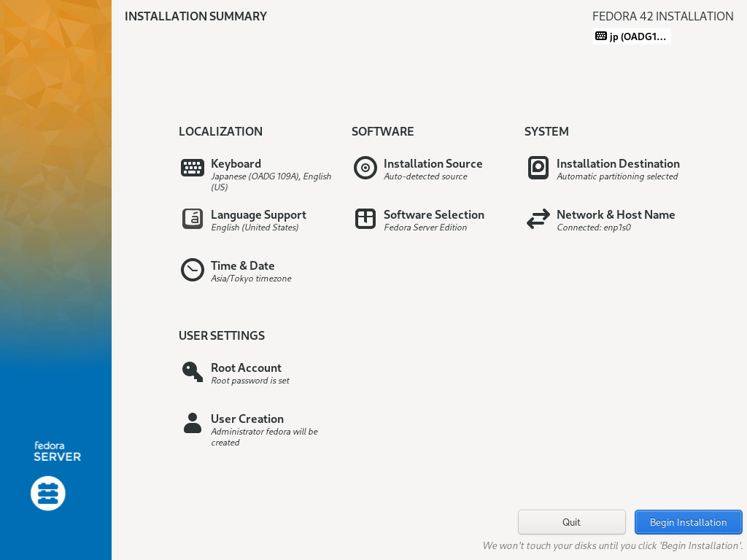
Task: Click 'Japanese (OADG 109A), English (US)' text
Action: (x=271, y=182)
